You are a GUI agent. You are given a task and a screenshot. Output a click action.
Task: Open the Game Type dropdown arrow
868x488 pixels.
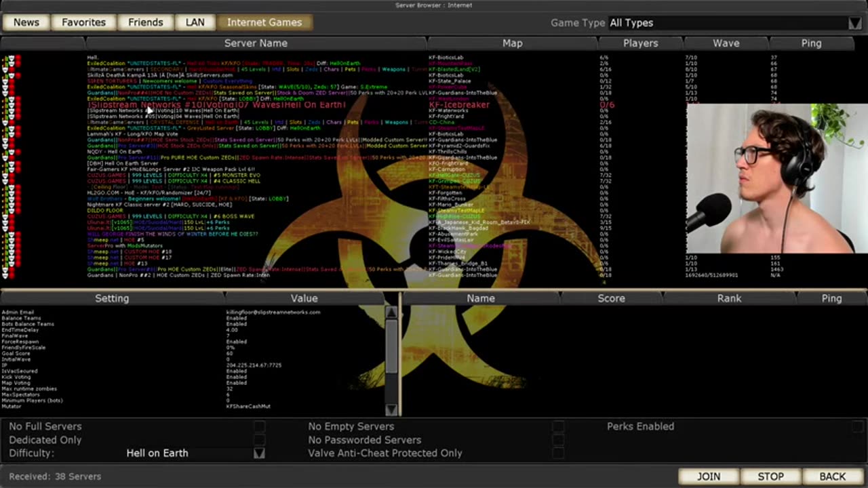[855, 23]
